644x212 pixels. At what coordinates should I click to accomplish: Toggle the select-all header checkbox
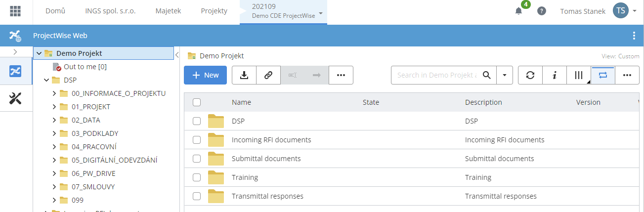pos(197,102)
